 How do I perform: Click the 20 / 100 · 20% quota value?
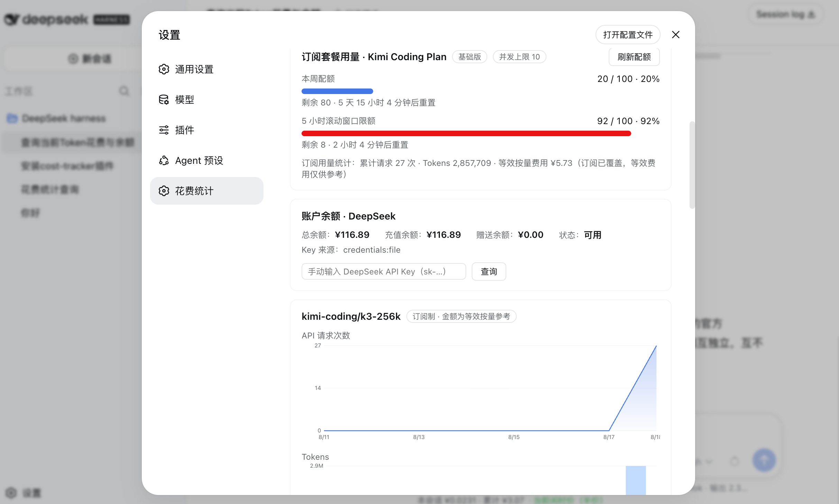tap(628, 79)
